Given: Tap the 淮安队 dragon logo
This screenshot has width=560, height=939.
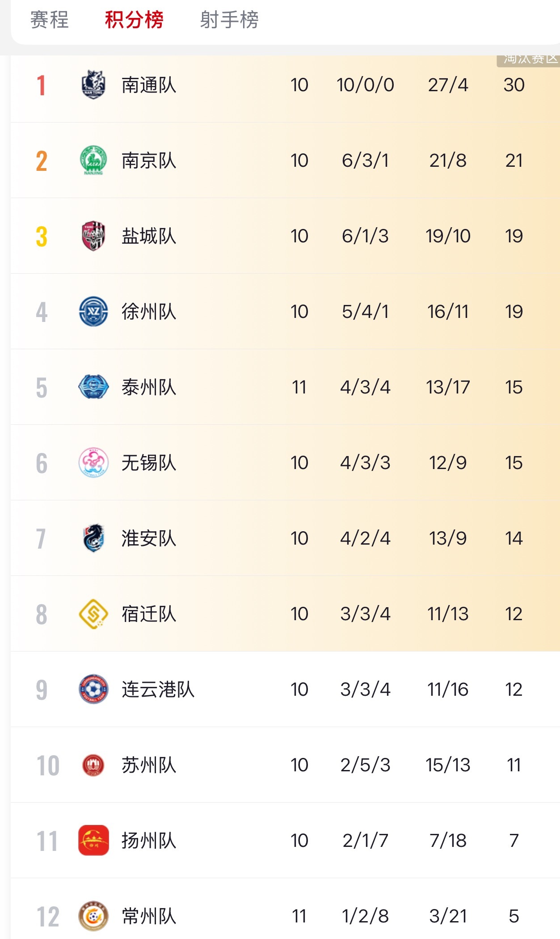Looking at the screenshot, I should pos(93,538).
